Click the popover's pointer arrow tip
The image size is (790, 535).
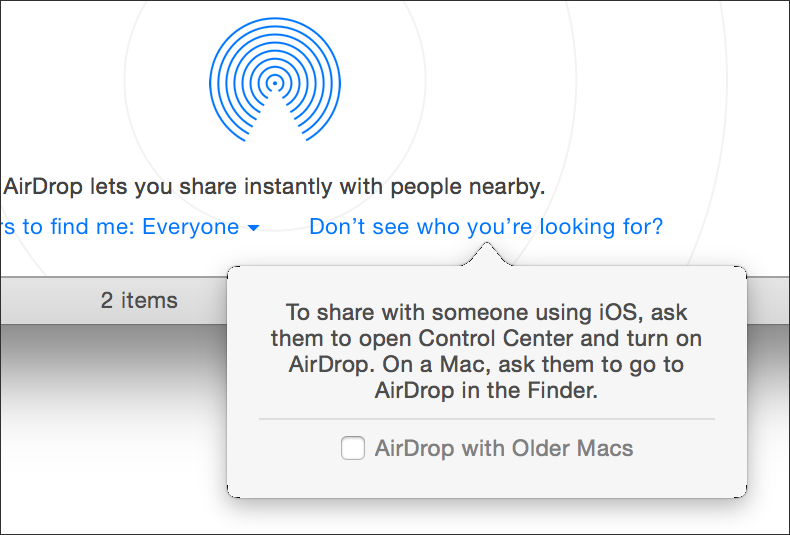(487, 244)
